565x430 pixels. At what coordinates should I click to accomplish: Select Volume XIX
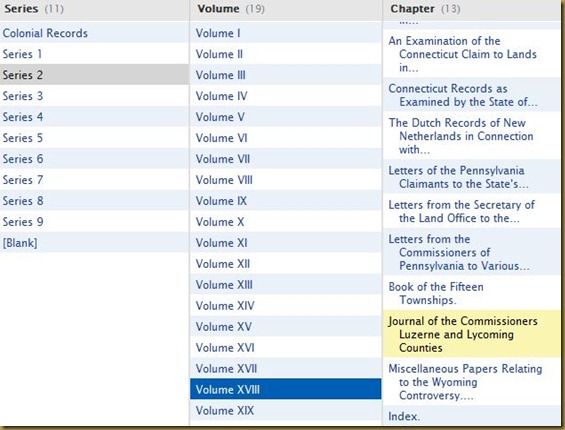[285, 410]
